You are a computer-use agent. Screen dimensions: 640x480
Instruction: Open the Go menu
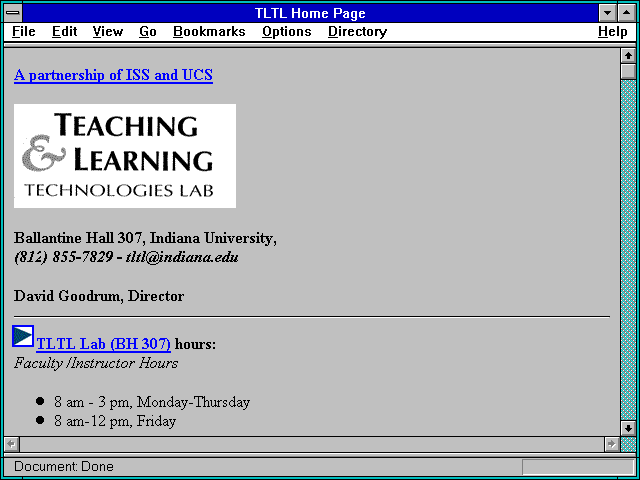(x=148, y=32)
